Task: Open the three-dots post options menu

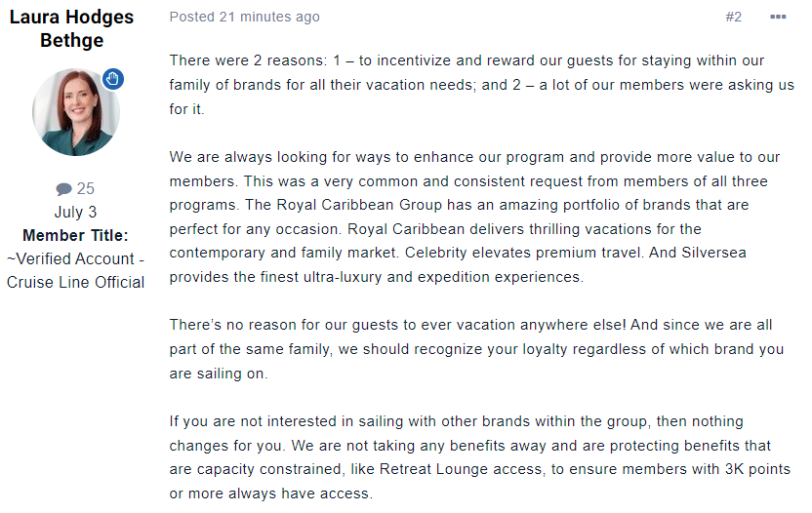Action: coord(778,18)
